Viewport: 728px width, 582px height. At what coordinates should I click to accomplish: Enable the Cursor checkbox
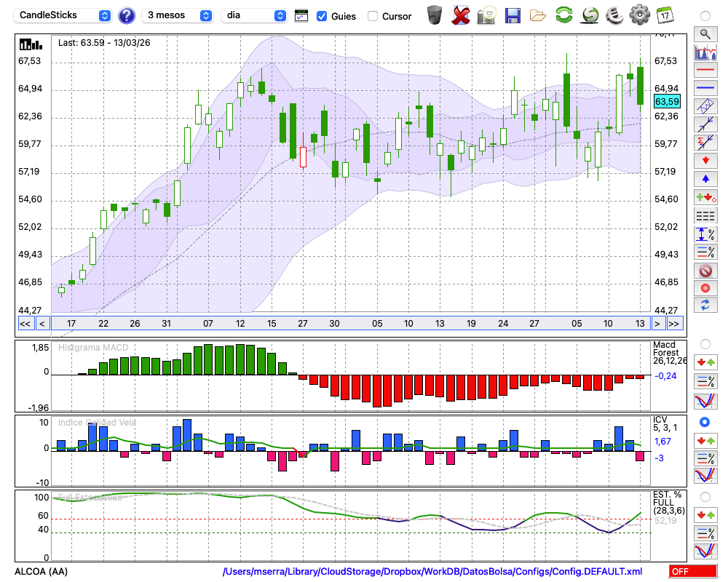pos(373,16)
